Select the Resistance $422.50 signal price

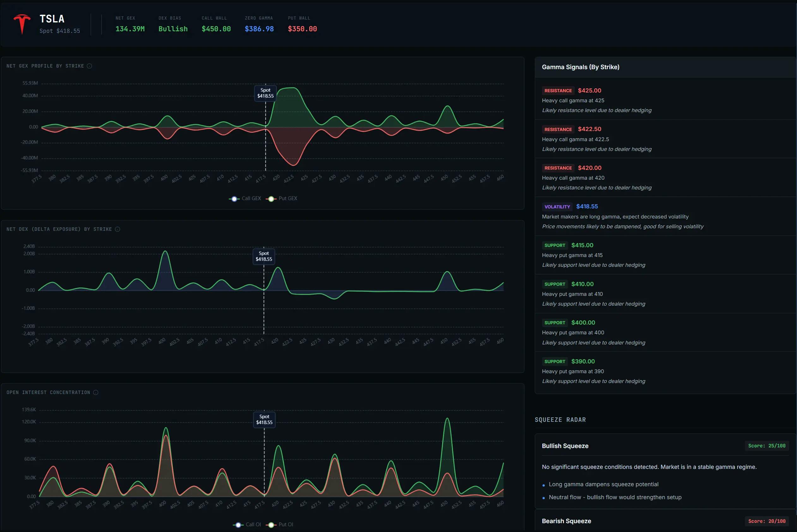tap(589, 129)
